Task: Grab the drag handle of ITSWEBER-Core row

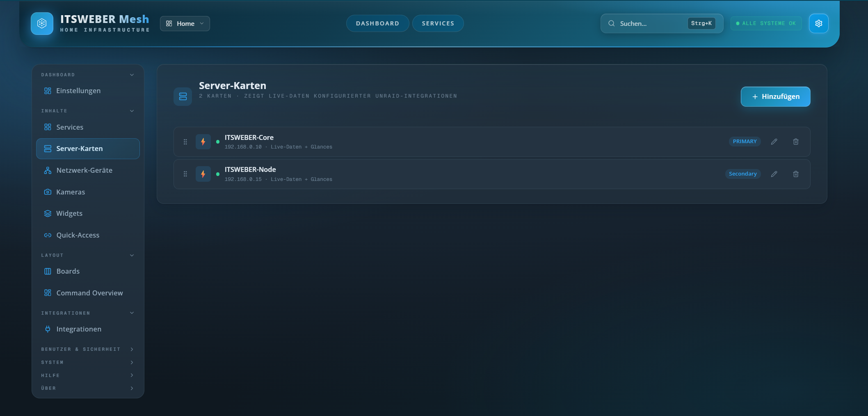Action: [185, 142]
